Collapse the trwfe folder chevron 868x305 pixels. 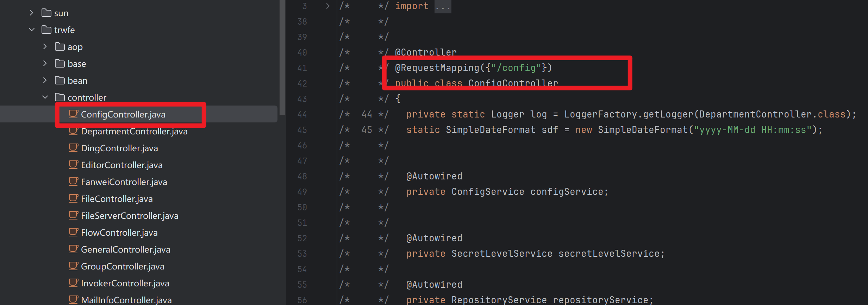pyautogui.click(x=31, y=30)
